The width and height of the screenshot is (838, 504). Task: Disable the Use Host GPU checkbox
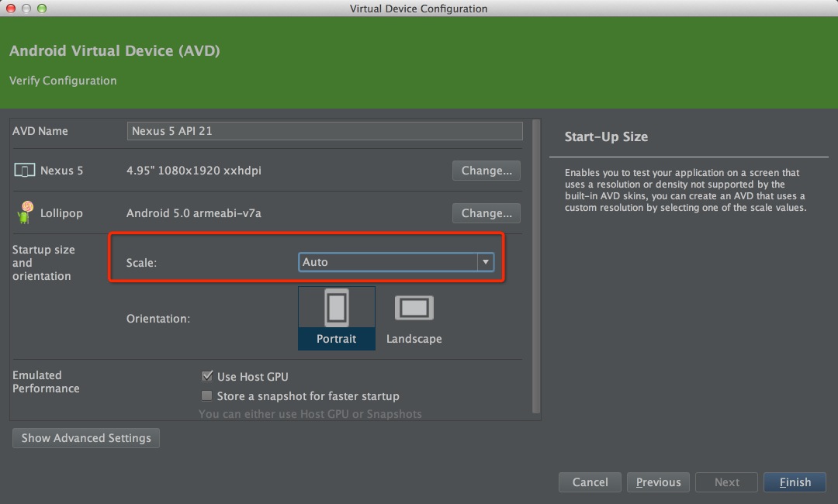[207, 377]
